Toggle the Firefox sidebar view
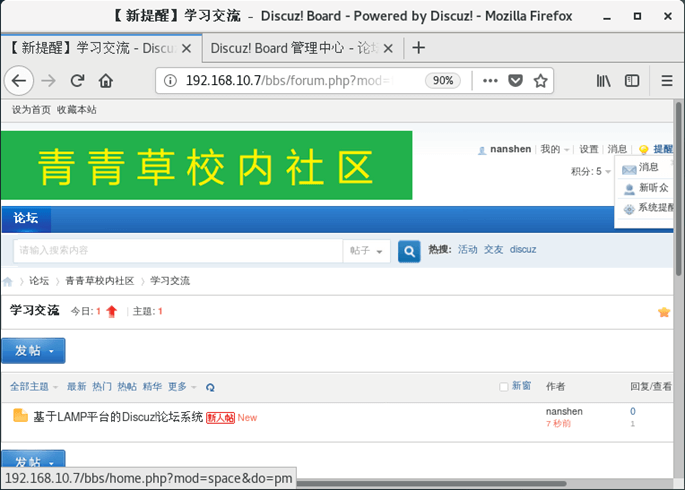685x490 pixels. (632, 81)
